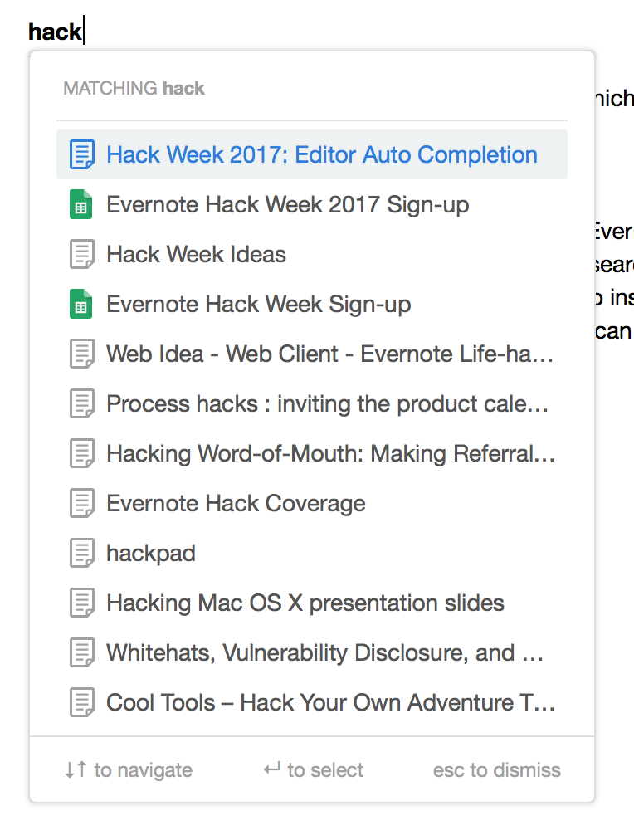This screenshot has width=634, height=840.
Task: Click the note icon next to Evernote Hack Coverage
Action: (x=81, y=503)
